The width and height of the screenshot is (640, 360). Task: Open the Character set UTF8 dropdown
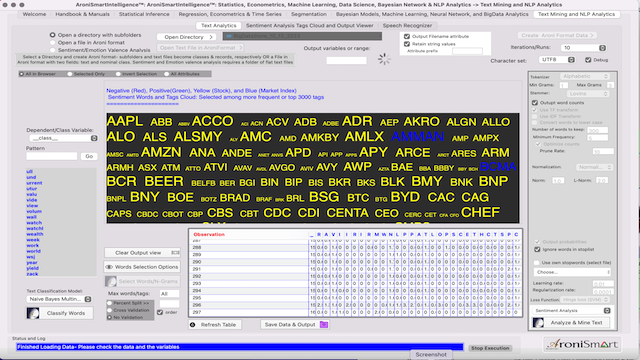click(557, 60)
